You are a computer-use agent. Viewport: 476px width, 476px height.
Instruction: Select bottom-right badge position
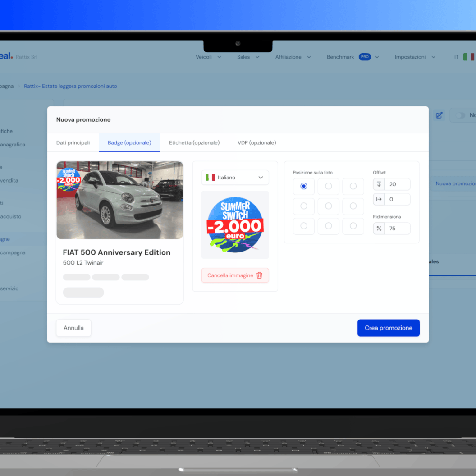click(x=353, y=226)
